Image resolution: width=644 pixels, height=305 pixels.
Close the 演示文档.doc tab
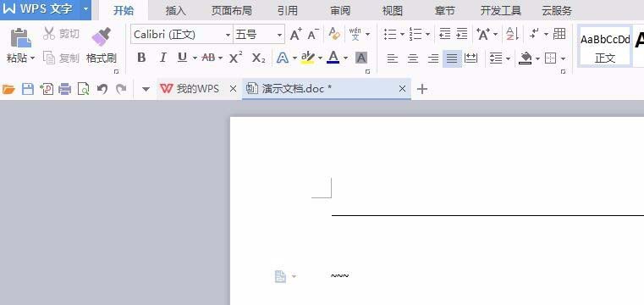(x=402, y=88)
